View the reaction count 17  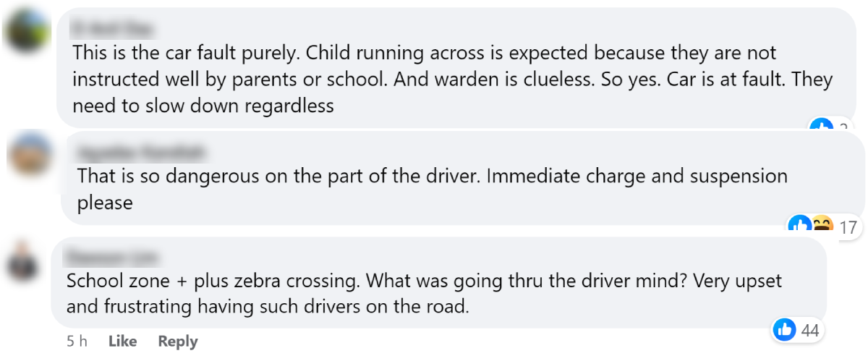click(848, 228)
